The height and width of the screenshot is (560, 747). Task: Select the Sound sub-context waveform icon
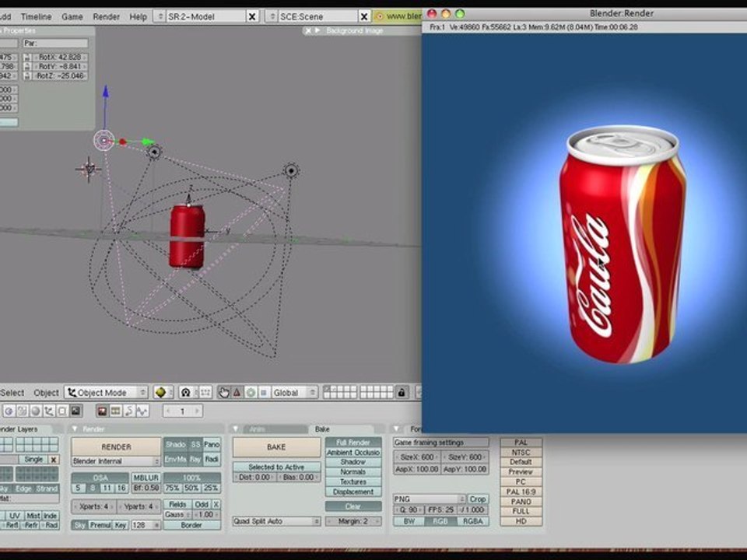(142, 411)
